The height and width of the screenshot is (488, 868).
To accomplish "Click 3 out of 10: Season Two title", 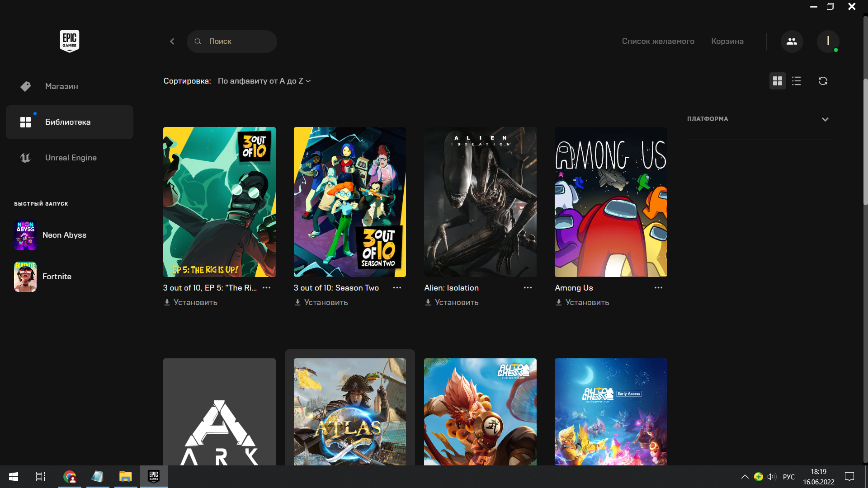I will tap(336, 288).
